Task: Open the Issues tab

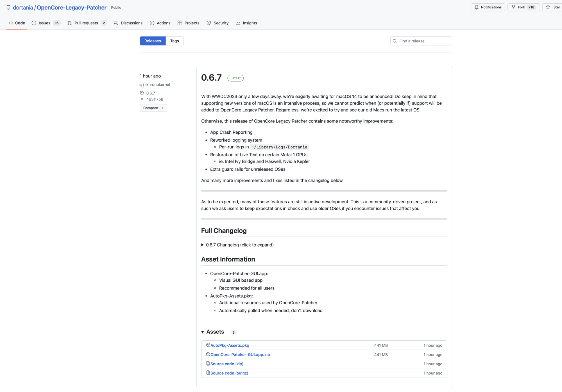Action: click(x=44, y=23)
